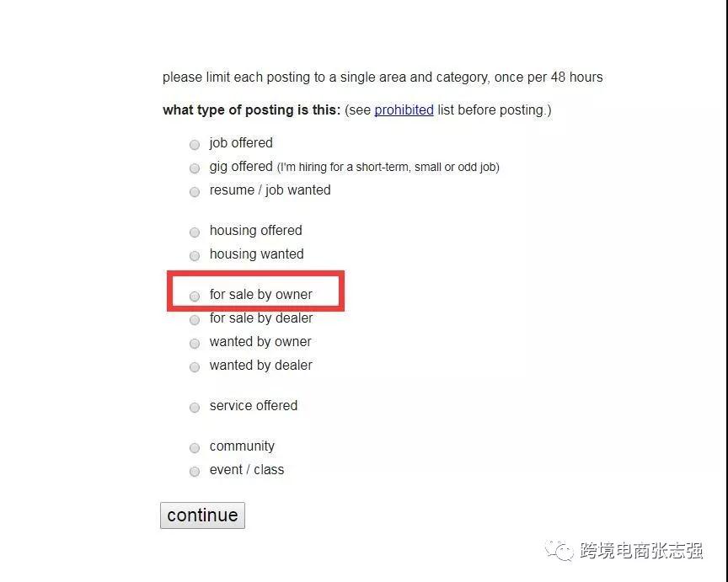Click the gig 'short-term, small or odd job' description
Image resolution: width=728 pixels, height=582 pixels.
(x=388, y=167)
